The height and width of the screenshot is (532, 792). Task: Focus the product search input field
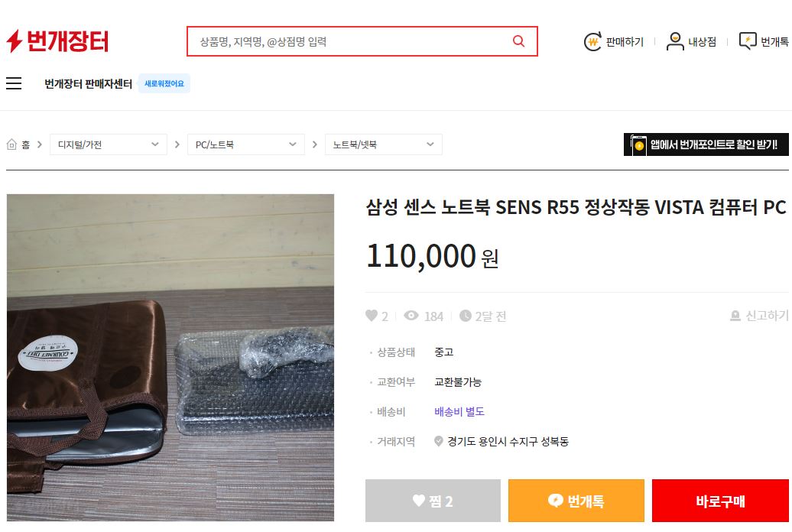[352, 41]
